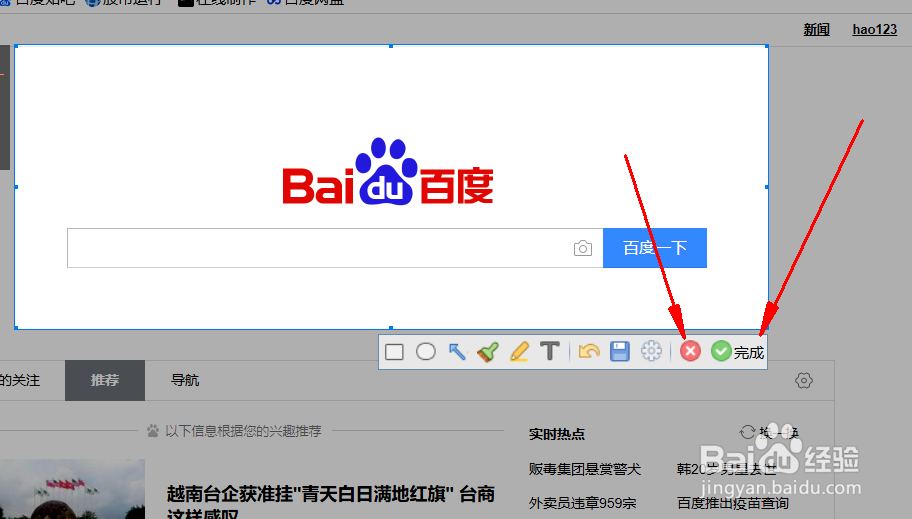
Task: Open the feed settings gear icon
Action: pos(804,381)
